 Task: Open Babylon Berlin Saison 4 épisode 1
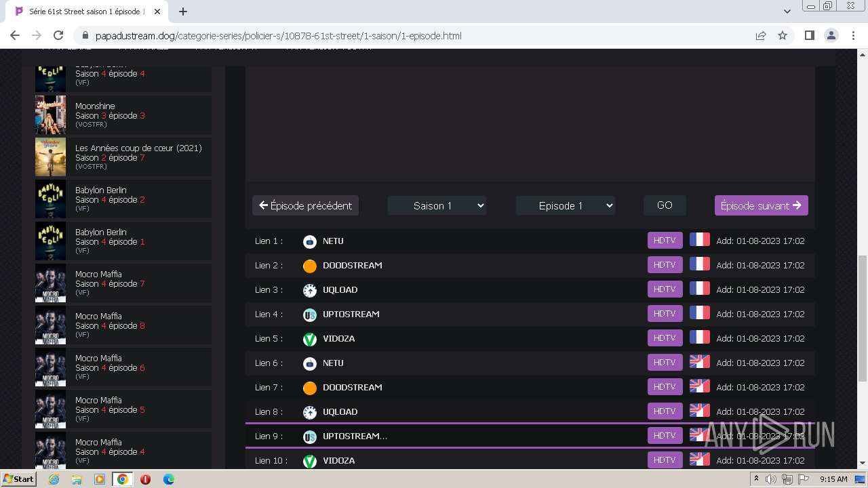point(123,241)
